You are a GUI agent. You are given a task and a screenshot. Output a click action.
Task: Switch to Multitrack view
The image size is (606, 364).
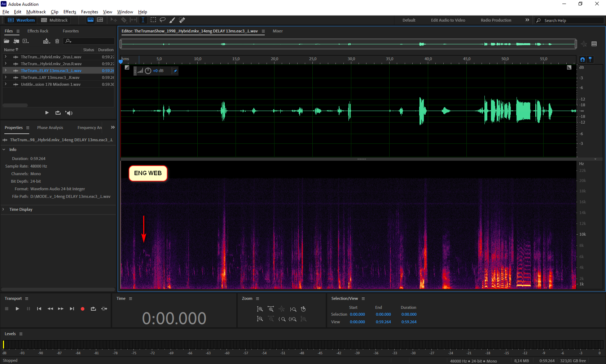(54, 20)
